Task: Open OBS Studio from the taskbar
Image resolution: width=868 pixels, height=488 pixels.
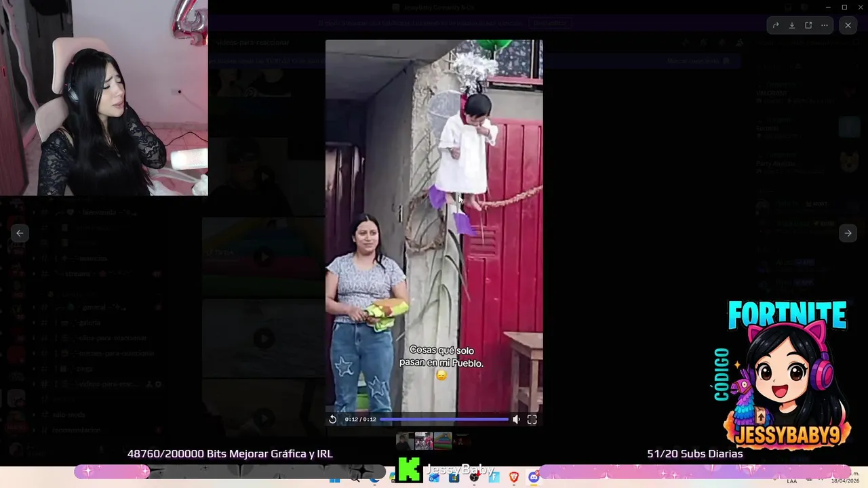Action: point(474,478)
